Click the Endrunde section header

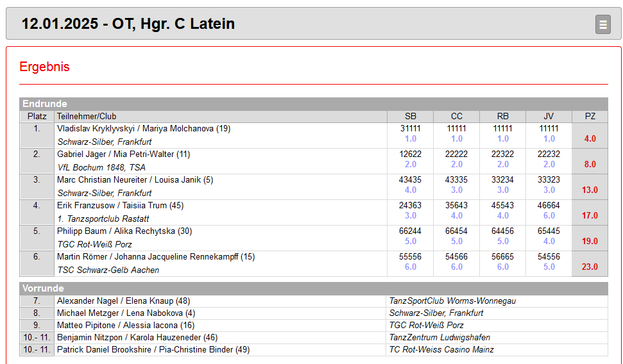314,104
